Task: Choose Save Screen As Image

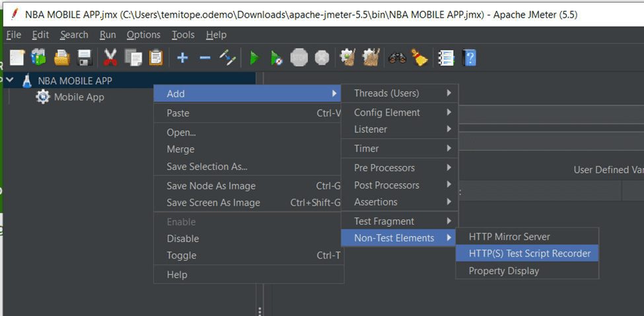Action: (x=247, y=202)
